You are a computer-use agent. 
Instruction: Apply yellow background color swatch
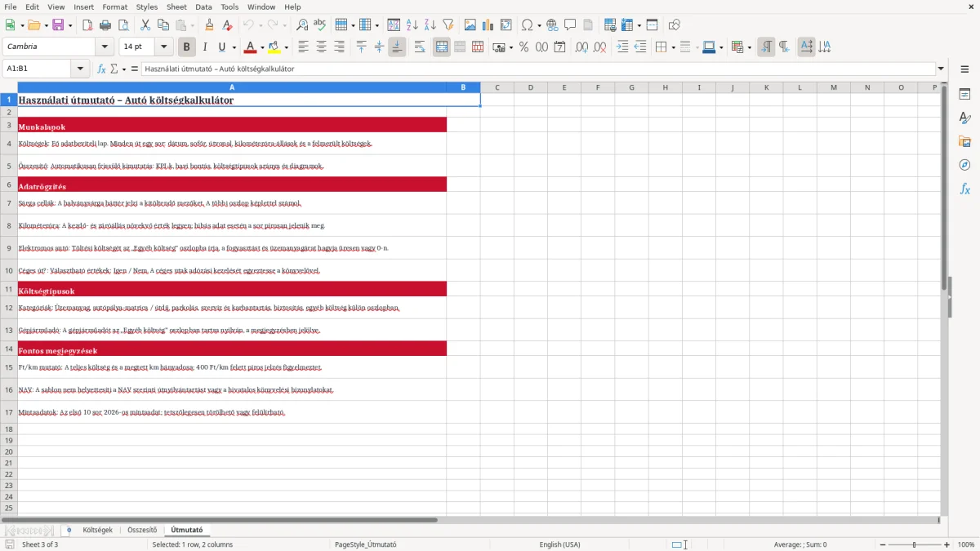pyautogui.click(x=274, y=47)
